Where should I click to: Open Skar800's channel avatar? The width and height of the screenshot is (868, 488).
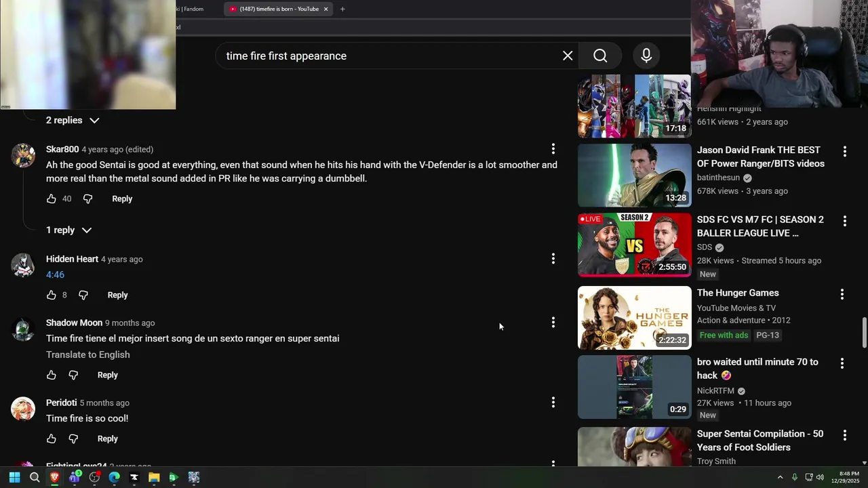[x=23, y=155]
